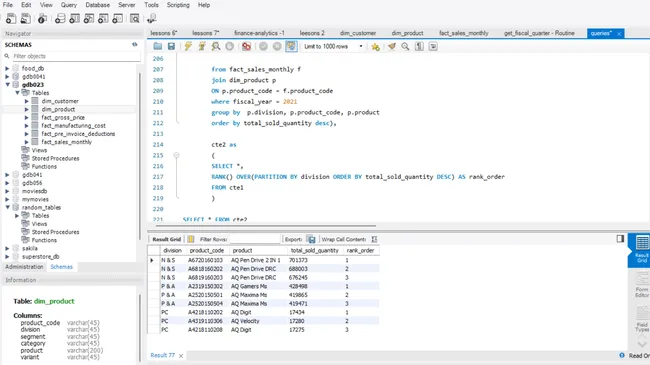Image resolution: width=650 pixels, height=365 pixels.
Task: Expand the sakila schema
Action: tap(7, 248)
